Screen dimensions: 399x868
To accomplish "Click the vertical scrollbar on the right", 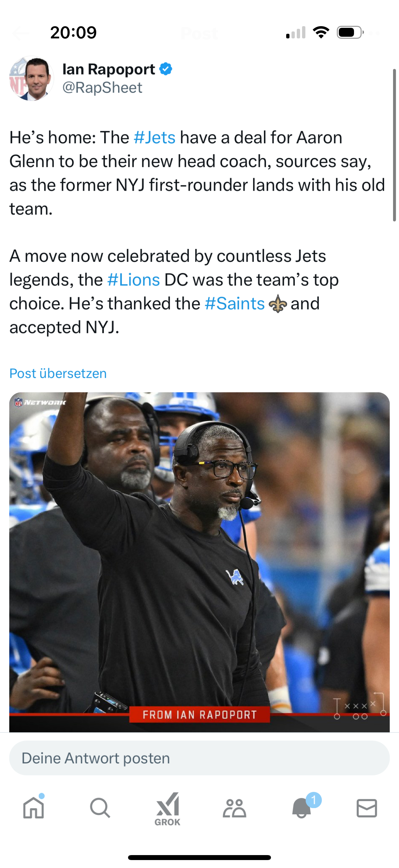I will [x=394, y=145].
